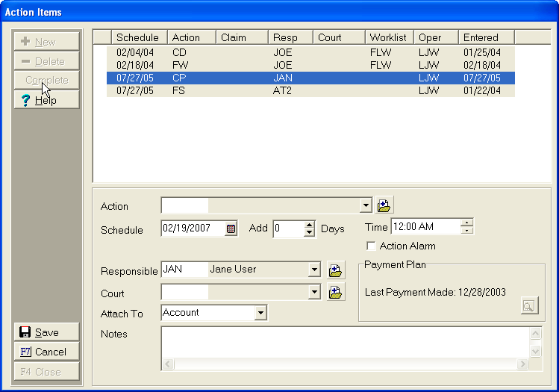Viewport: 559px width, 392px height.
Task: Expand the Responsible user dropdown
Action: point(314,270)
